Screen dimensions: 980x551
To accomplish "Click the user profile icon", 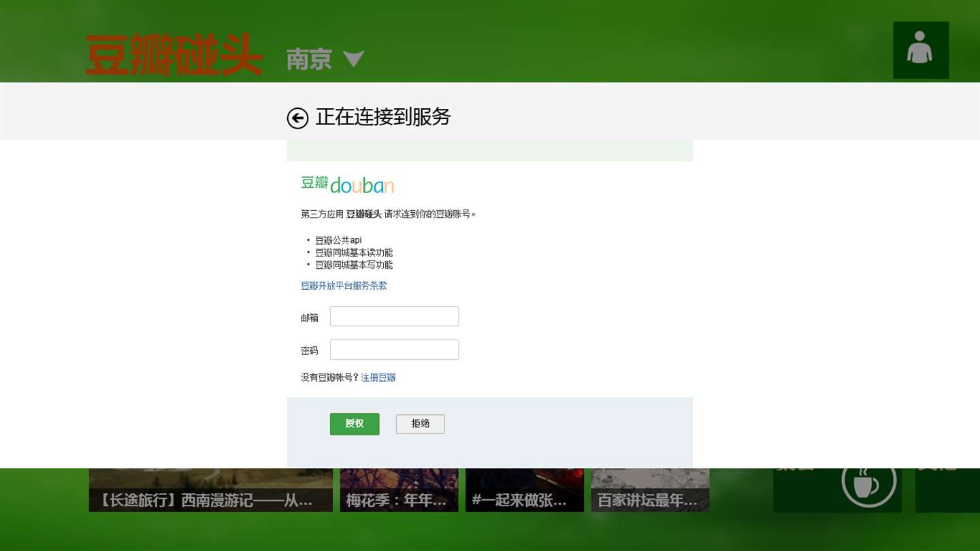I will [x=921, y=50].
